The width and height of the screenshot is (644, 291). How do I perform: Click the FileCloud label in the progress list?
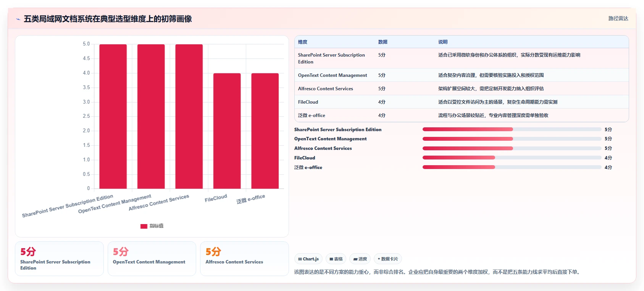tap(305, 158)
